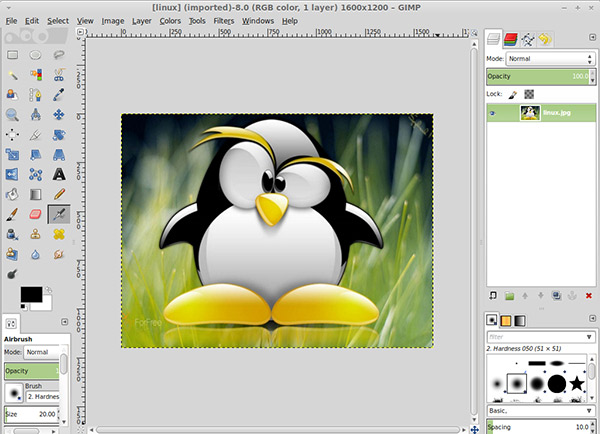Select the Flip tool

pos(13,175)
